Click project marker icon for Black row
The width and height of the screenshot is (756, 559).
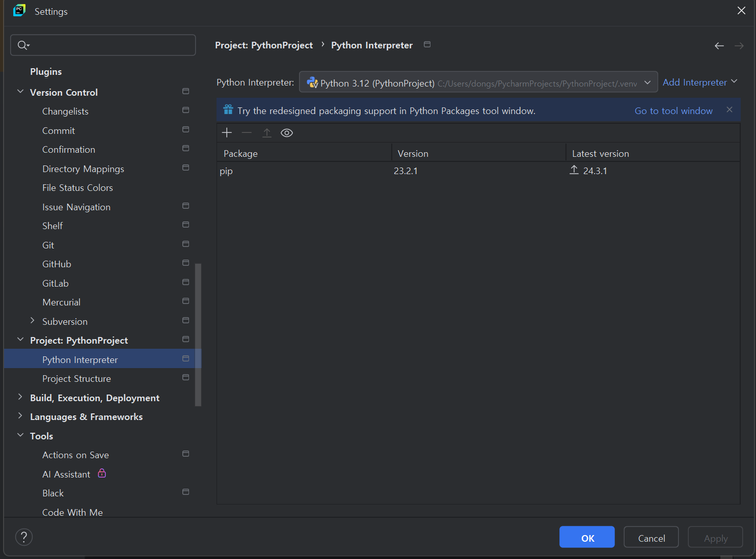point(185,492)
